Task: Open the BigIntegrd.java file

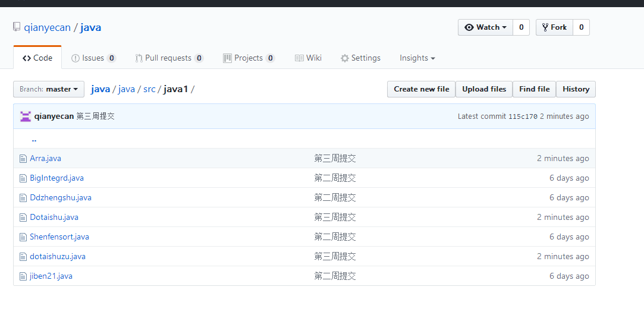Action: [56, 178]
